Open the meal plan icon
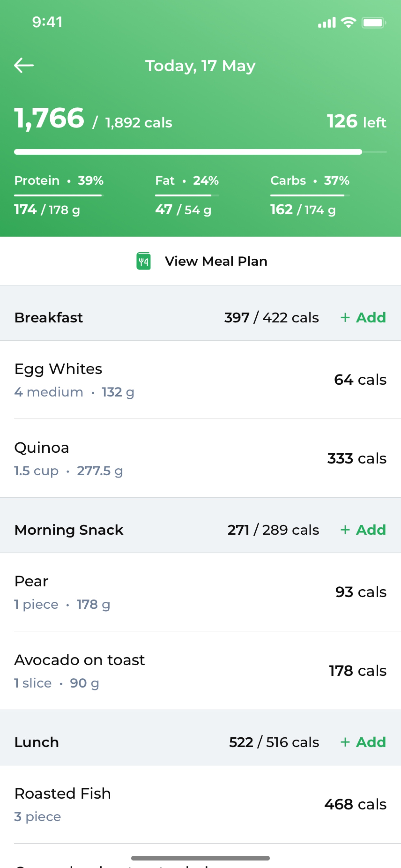The width and height of the screenshot is (401, 868). click(143, 261)
